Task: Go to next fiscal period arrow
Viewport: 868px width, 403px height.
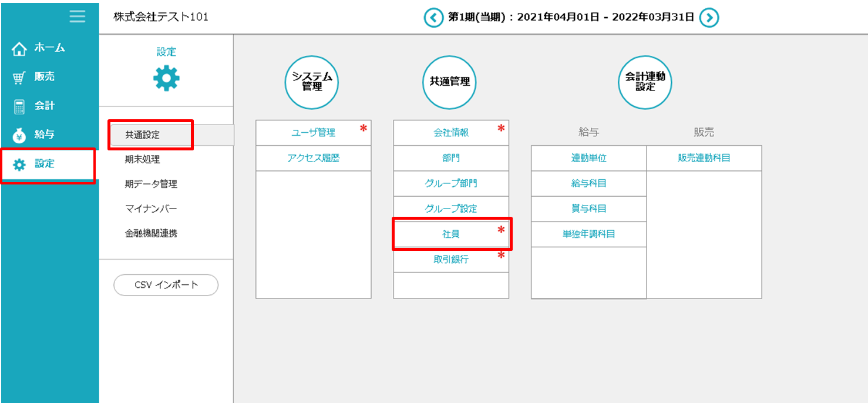Action: (709, 18)
